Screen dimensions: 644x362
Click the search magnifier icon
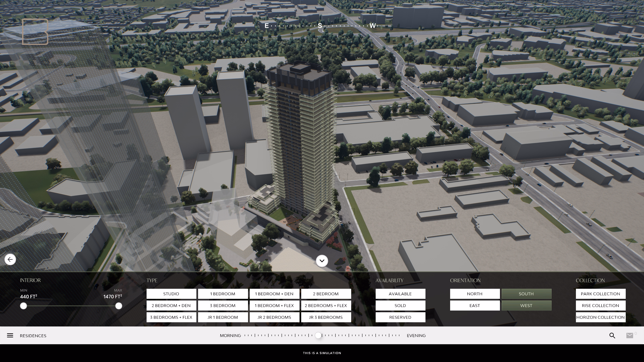[x=612, y=336]
